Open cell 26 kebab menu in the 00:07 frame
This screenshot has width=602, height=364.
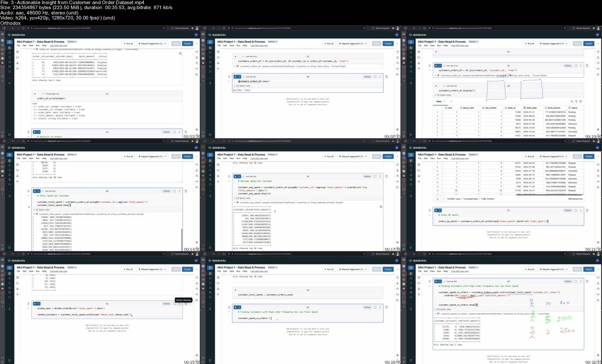[380, 77]
